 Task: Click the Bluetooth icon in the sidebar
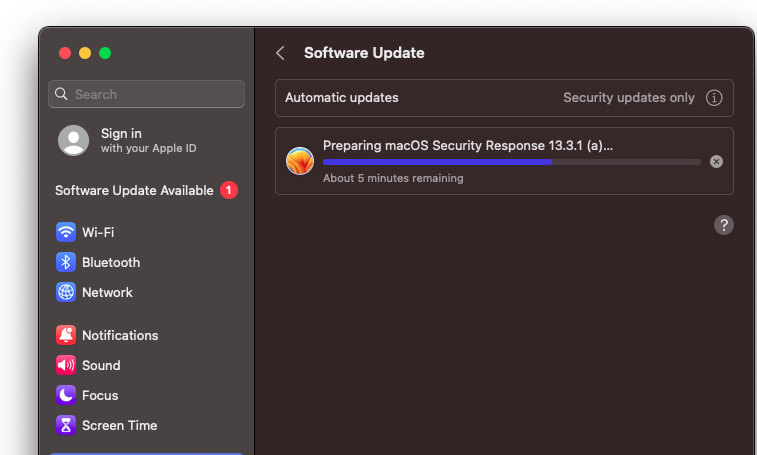66,262
